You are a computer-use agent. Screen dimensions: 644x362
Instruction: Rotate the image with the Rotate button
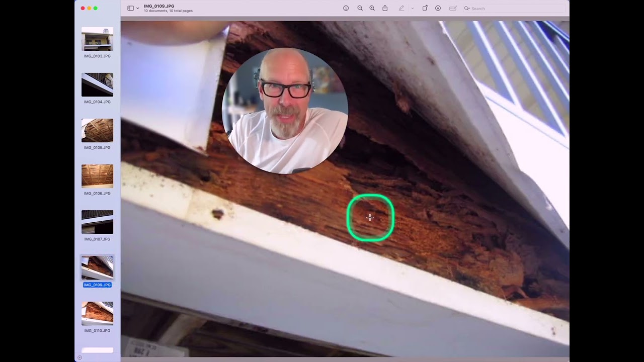point(425,8)
